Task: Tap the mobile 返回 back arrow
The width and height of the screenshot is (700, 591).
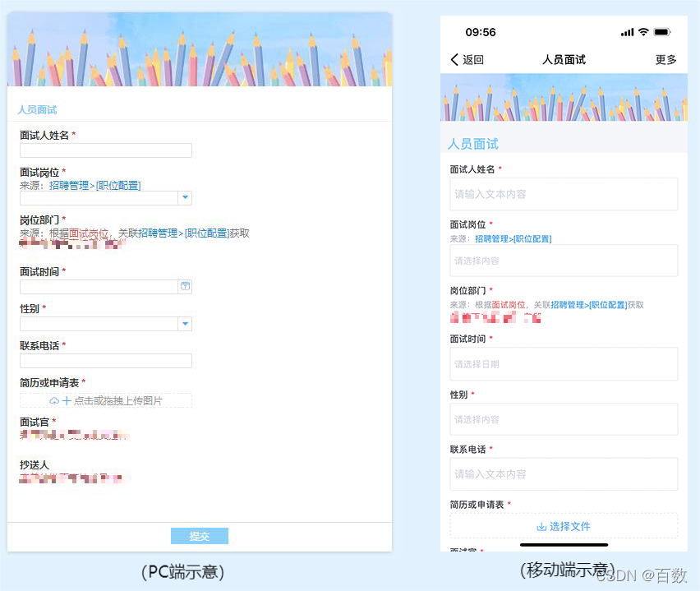Action: [454, 59]
